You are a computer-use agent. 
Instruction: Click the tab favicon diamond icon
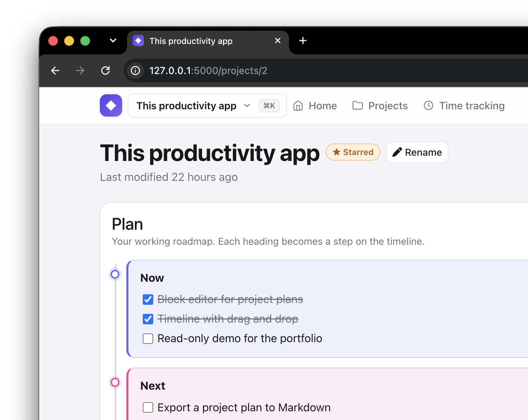click(x=138, y=41)
